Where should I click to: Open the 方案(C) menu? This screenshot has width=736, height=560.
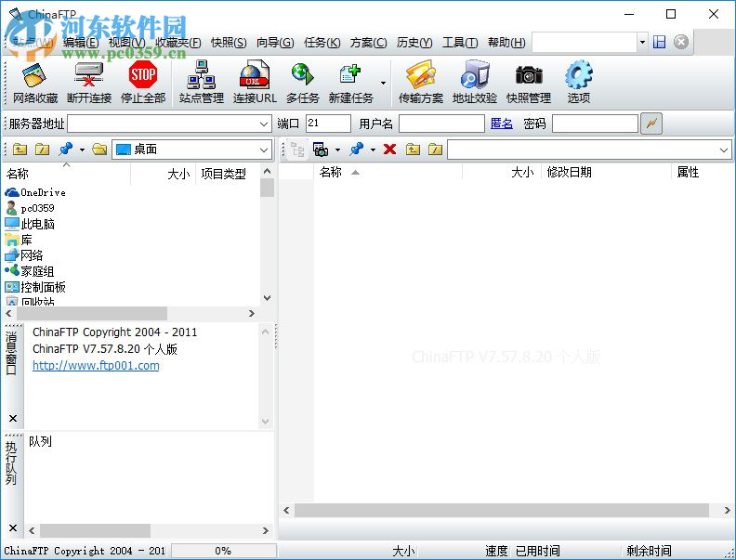click(369, 43)
